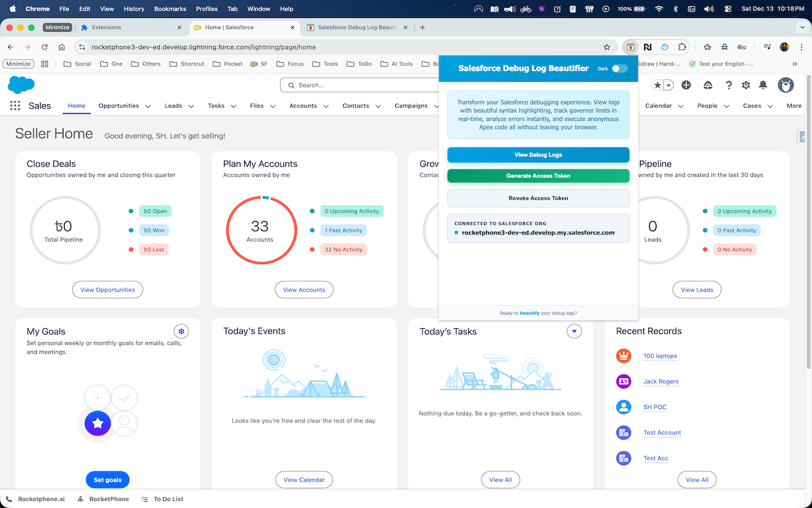Open the Jack Rogers record link
The height and width of the screenshot is (508, 812).
click(x=660, y=381)
